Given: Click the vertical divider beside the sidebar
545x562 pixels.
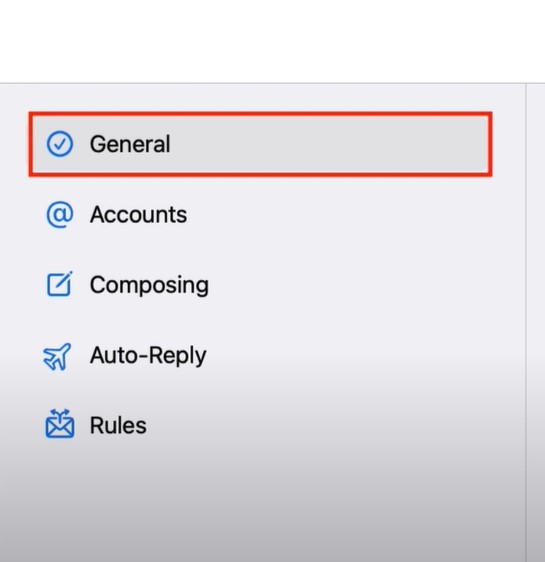Looking at the screenshot, I should pos(526,323).
